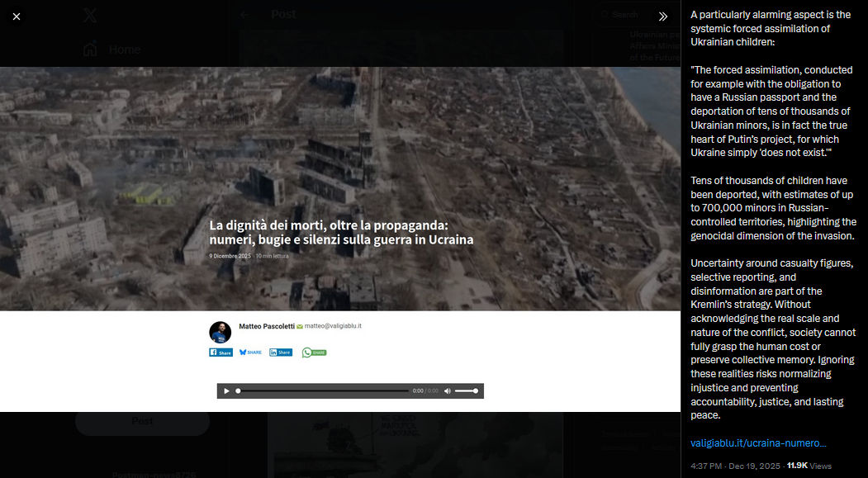This screenshot has height=478, width=868.
Task: Adjust the audio volume slider
Action: pyautogui.click(x=466, y=391)
